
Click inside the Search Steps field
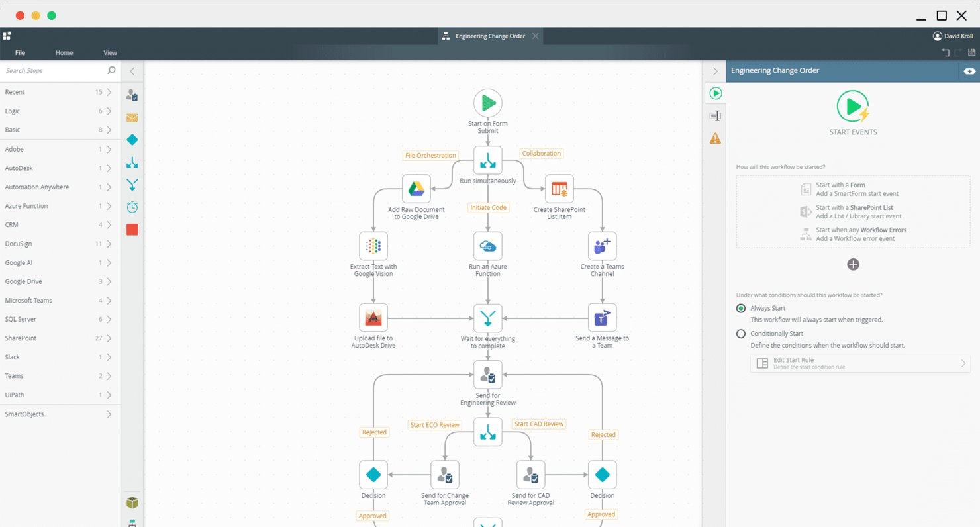pos(53,70)
